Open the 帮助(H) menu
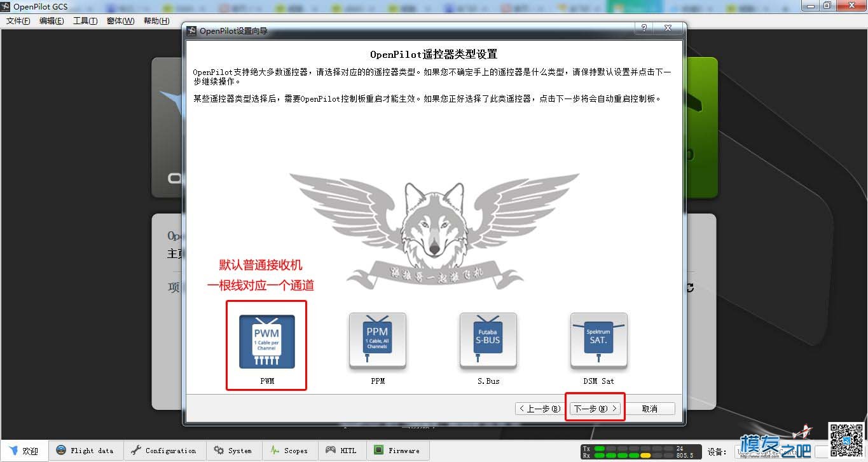The height and width of the screenshot is (462, 868). tap(156, 21)
